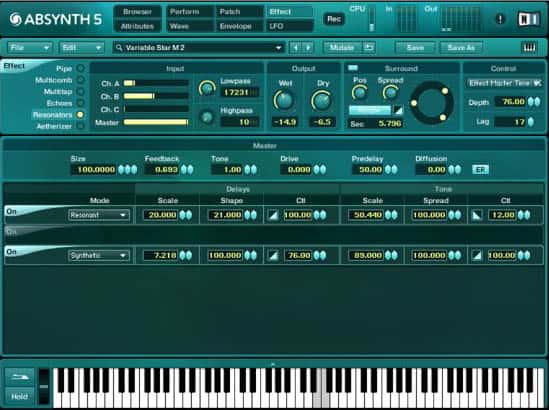549x410 pixels.
Task: Click the Hold button
Action: [x=20, y=396]
